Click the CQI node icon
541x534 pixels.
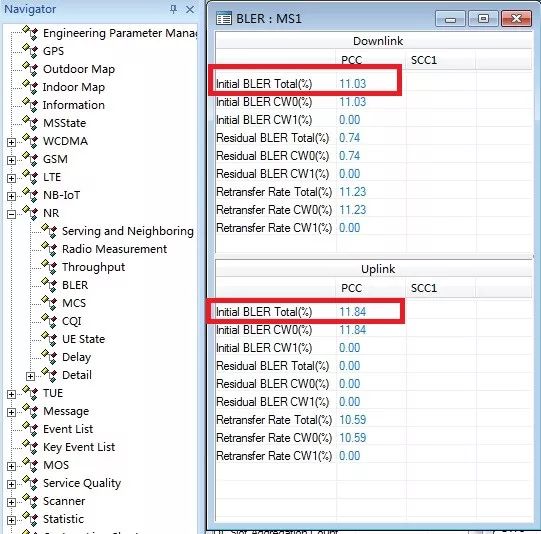coord(49,321)
